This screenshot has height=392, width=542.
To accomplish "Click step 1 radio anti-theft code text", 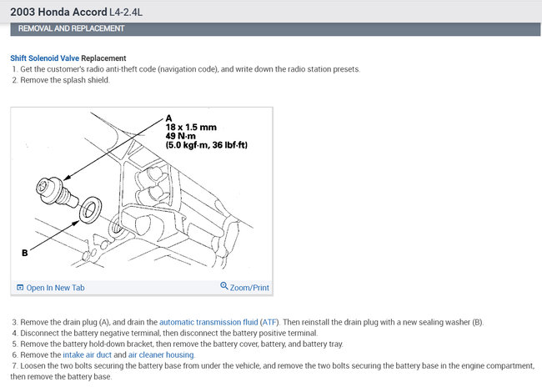I will tap(186, 69).
